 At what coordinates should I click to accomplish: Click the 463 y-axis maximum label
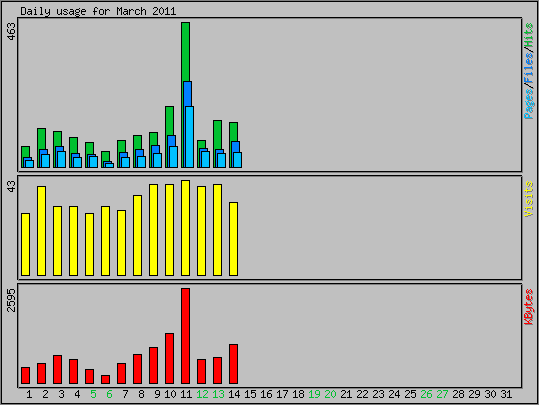click(x=11, y=31)
